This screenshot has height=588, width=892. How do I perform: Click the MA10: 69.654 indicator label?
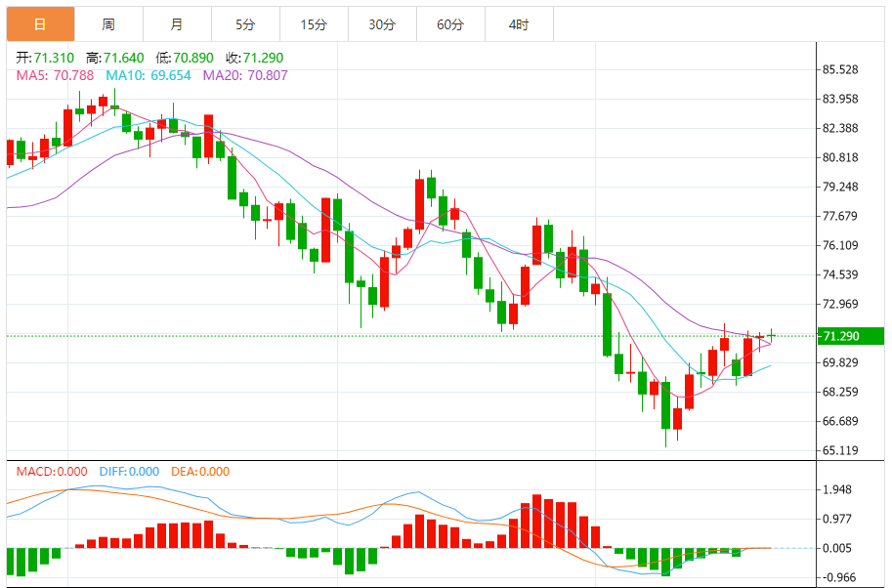149,75
